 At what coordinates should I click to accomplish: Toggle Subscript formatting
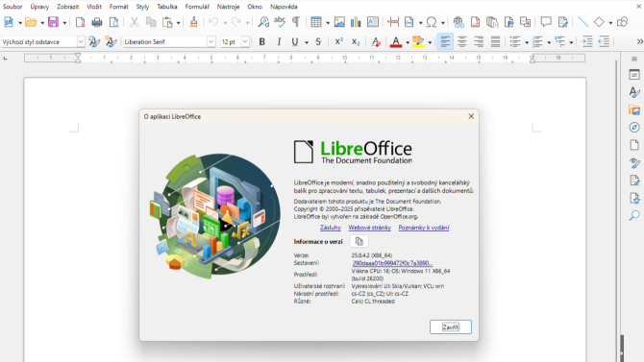pyautogui.click(x=356, y=42)
